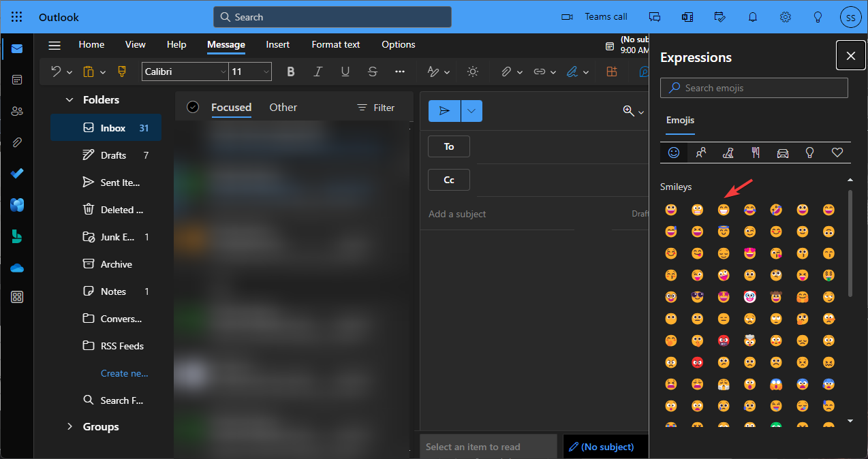
Task: Click the Cc recipients button
Action: 449,180
